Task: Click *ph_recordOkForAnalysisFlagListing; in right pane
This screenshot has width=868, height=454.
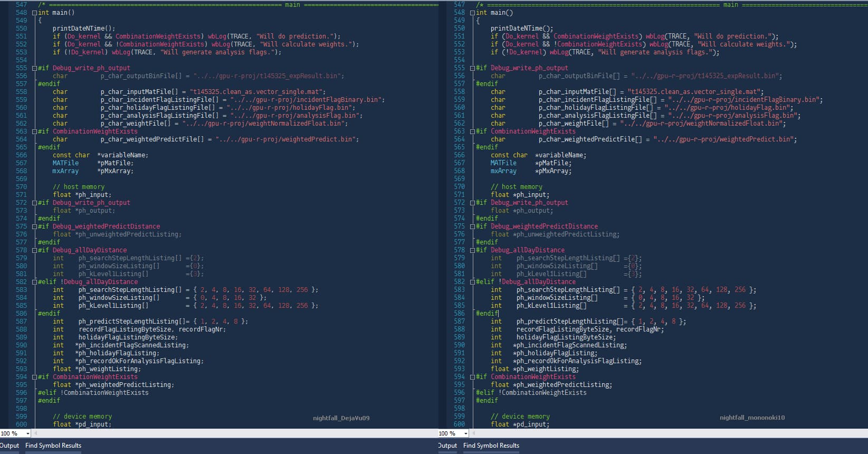Action: pyautogui.click(x=577, y=361)
